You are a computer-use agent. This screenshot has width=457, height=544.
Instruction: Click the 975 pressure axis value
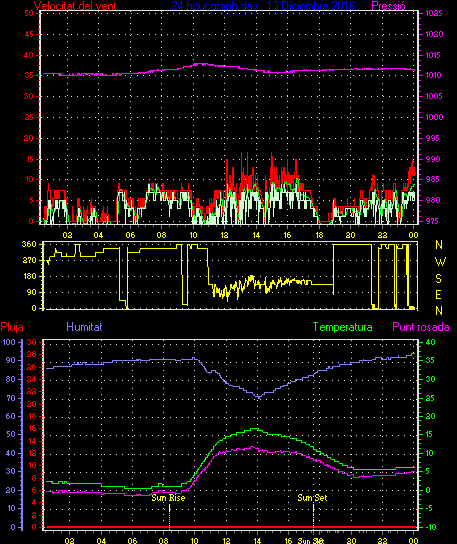click(x=432, y=221)
